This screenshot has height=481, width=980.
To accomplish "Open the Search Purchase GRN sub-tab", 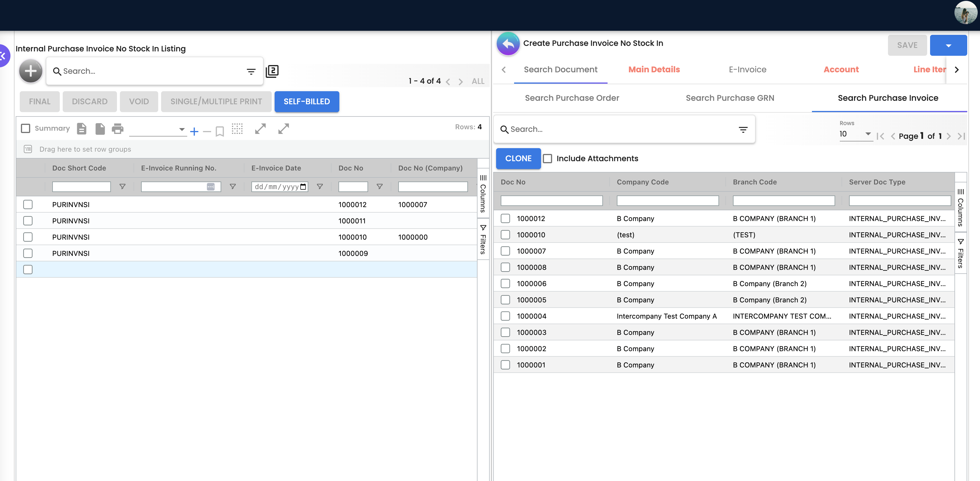I will [x=730, y=98].
